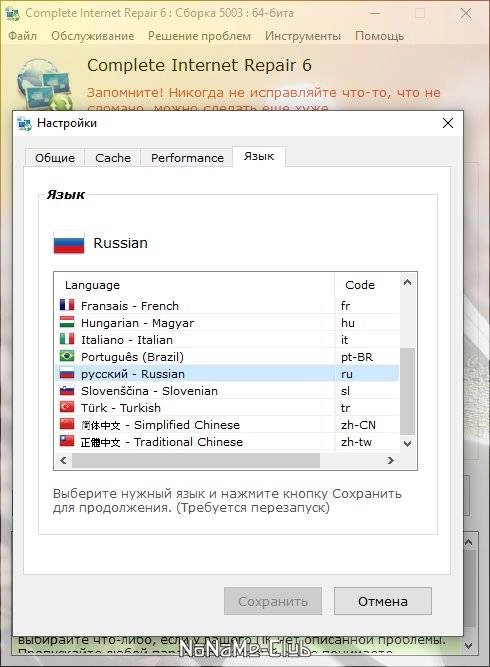The image size is (490, 667).
Task: Open the Решение проблем menu
Action: (199, 36)
